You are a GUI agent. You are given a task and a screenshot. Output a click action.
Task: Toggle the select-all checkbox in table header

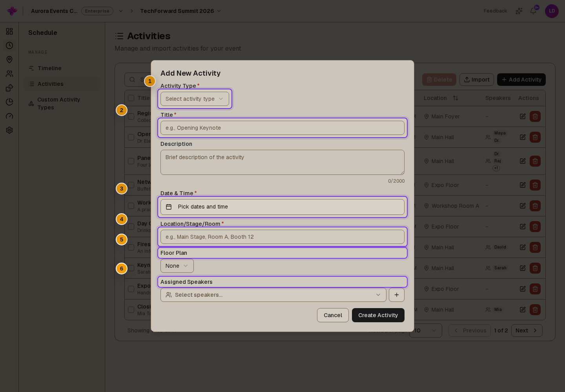pyautogui.click(x=131, y=98)
